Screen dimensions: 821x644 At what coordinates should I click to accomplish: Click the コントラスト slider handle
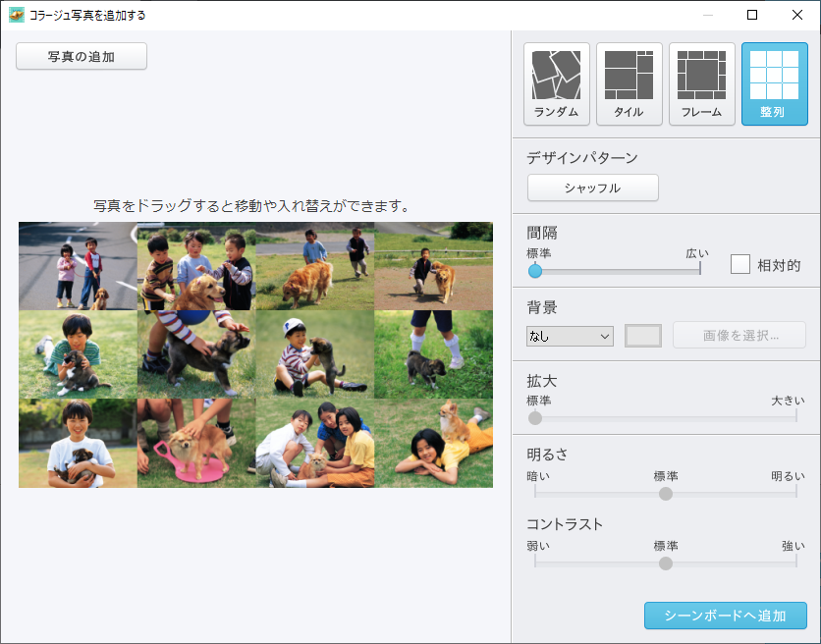[666, 563]
